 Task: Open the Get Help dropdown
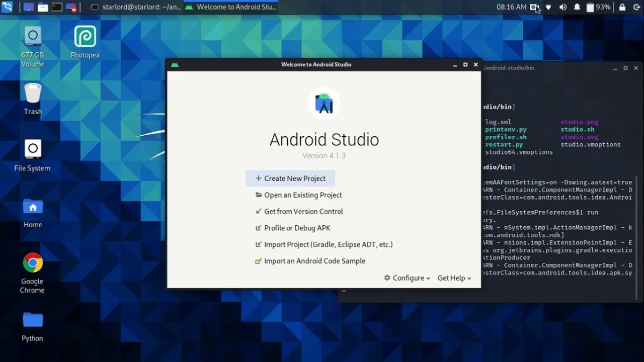pyautogui.click(x=454, y=278)
